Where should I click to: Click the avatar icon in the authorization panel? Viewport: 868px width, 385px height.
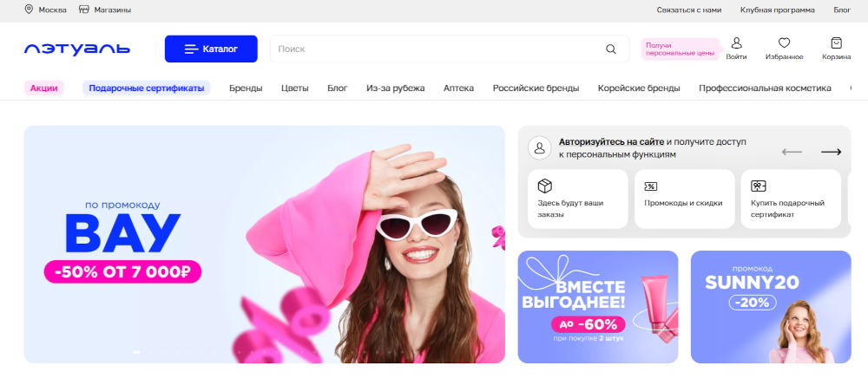point(539,147)
